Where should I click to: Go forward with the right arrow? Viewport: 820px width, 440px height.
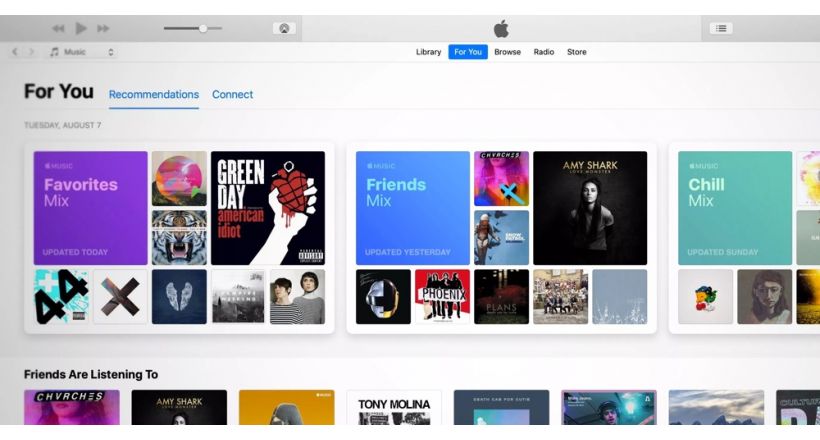31,52
